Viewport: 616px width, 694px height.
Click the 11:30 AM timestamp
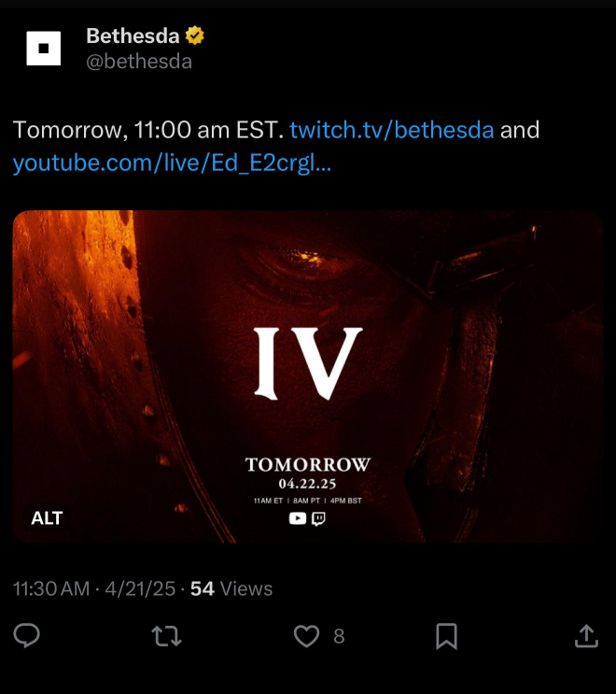pyautogui.click(x=51, y=589)
